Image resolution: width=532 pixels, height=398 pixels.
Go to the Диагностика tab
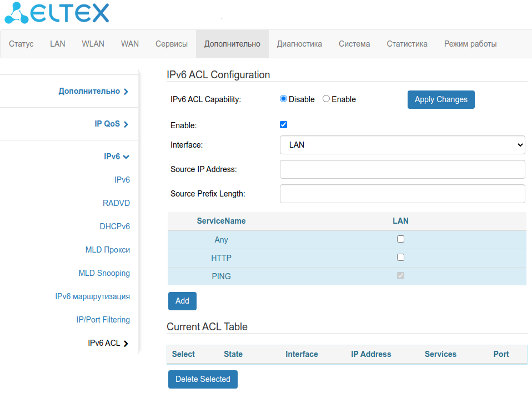point(299,44)
